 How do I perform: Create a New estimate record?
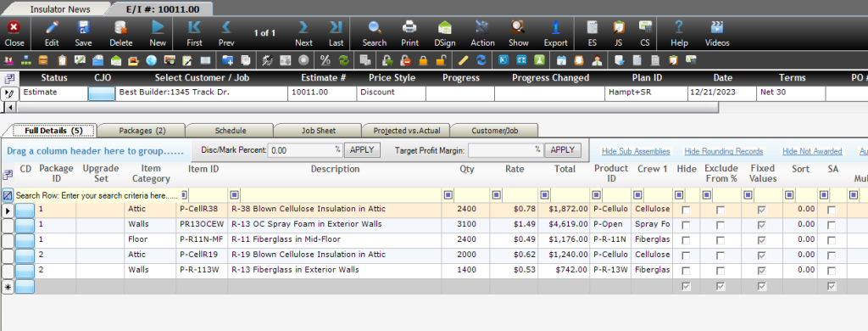click(158, 26)
